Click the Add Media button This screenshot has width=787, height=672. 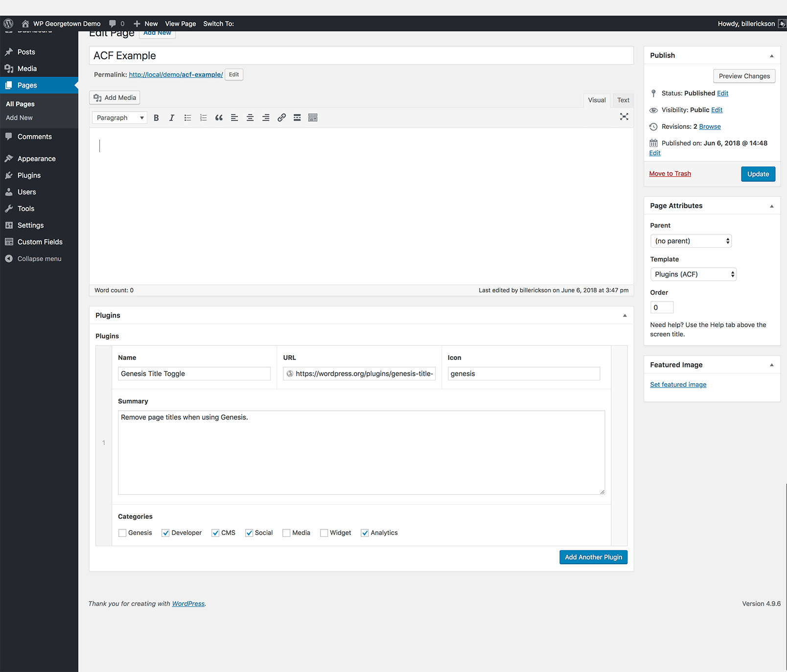tap(115, 97)
